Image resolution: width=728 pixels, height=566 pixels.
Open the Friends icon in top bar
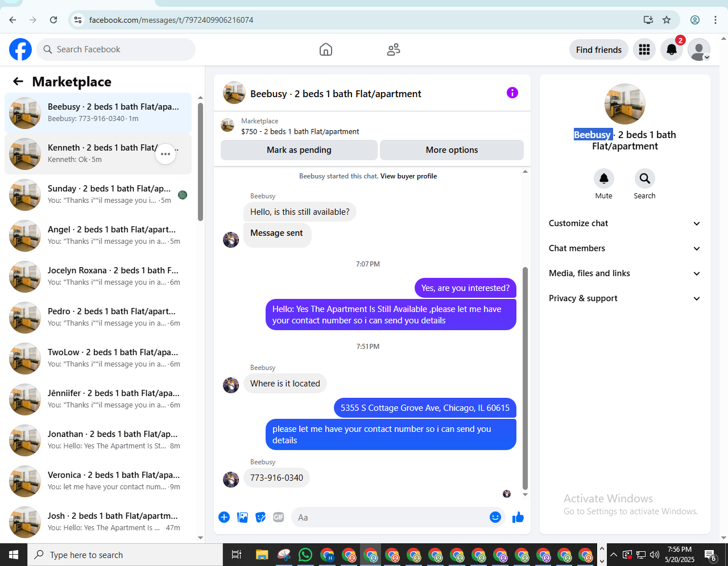(394, 49)
